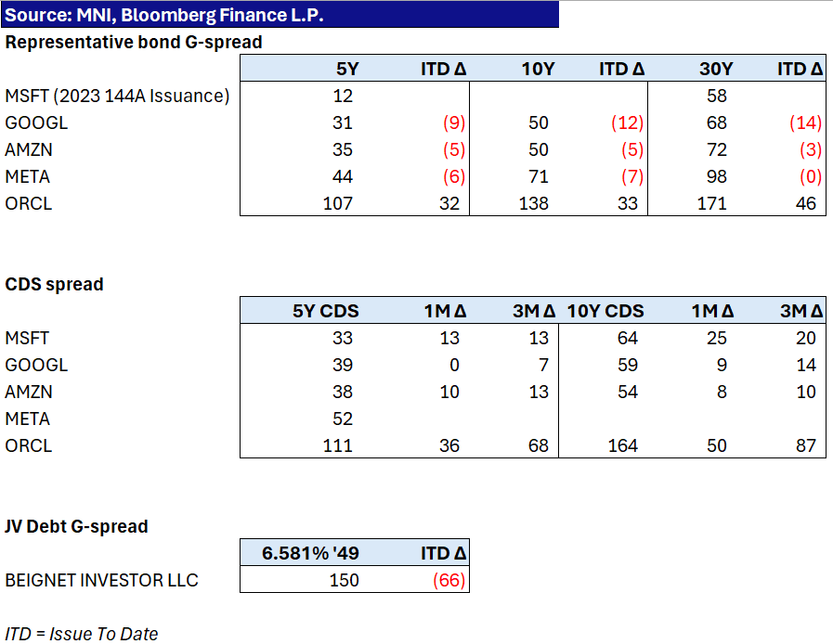
Task: Click META 10Y G-spread value 71
Action: (539, 177)
